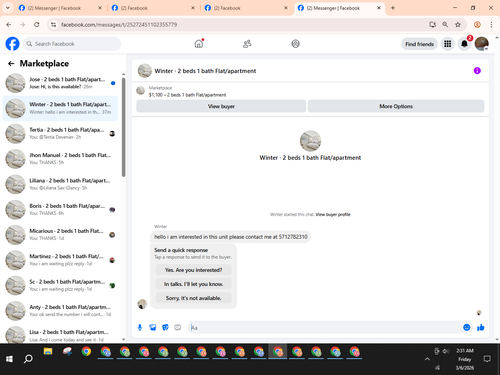Viewport: 500px width, 375px height.
Task: Open the Sc conversation
Action: (x=60, y=285)
